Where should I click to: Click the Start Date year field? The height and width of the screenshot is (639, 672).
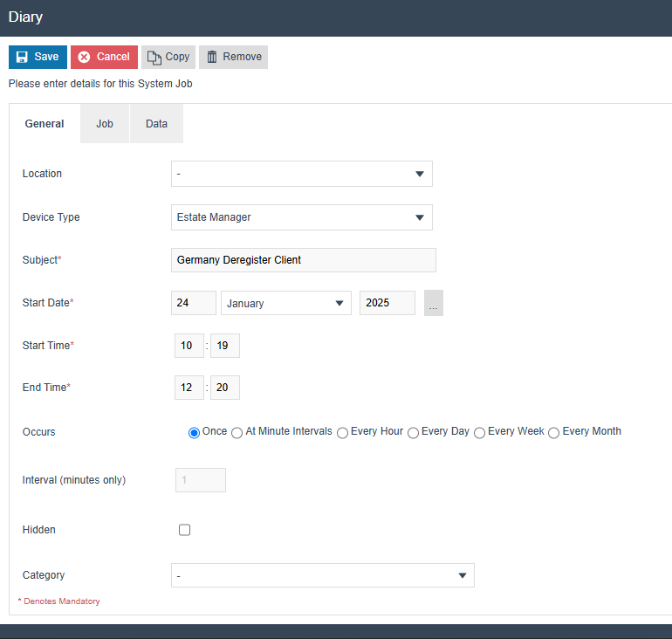click(387, 303)
